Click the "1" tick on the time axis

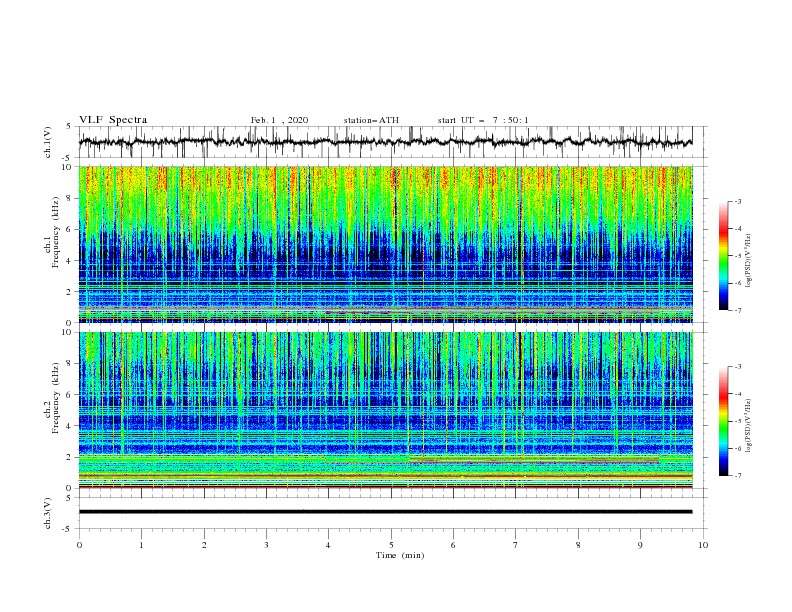click(141, 545)
